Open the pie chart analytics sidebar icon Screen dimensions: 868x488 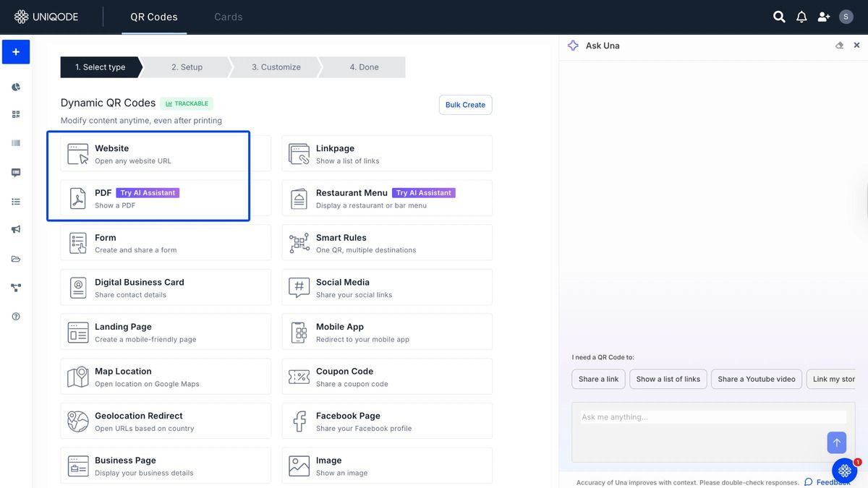[x=16, y=87]
